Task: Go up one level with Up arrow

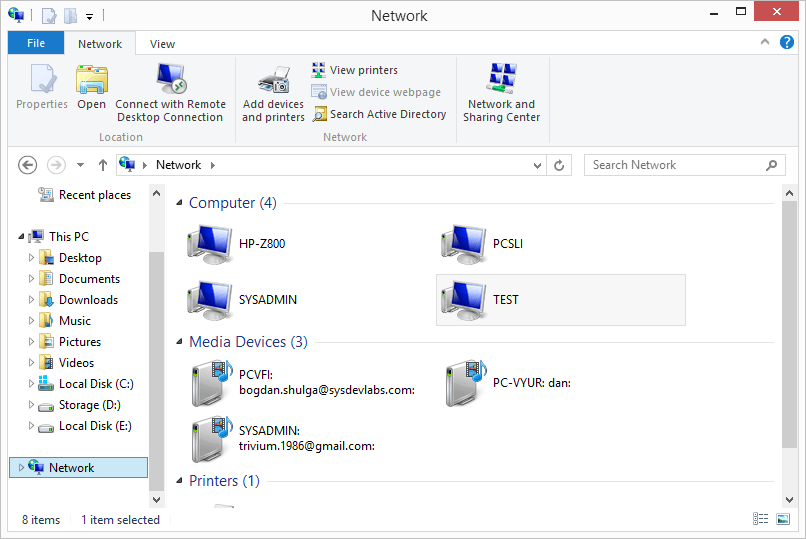Action: (x=103, y=165)
